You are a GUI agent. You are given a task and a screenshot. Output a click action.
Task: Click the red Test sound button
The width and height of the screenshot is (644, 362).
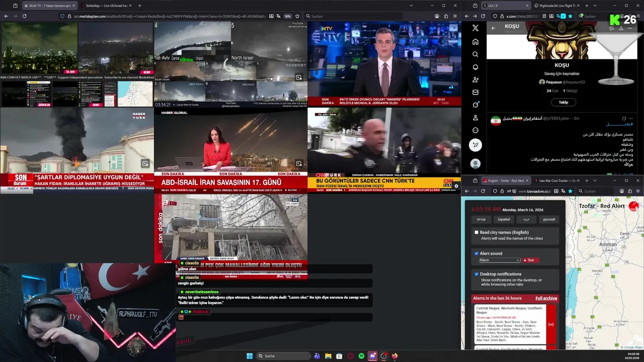[531, 260]
